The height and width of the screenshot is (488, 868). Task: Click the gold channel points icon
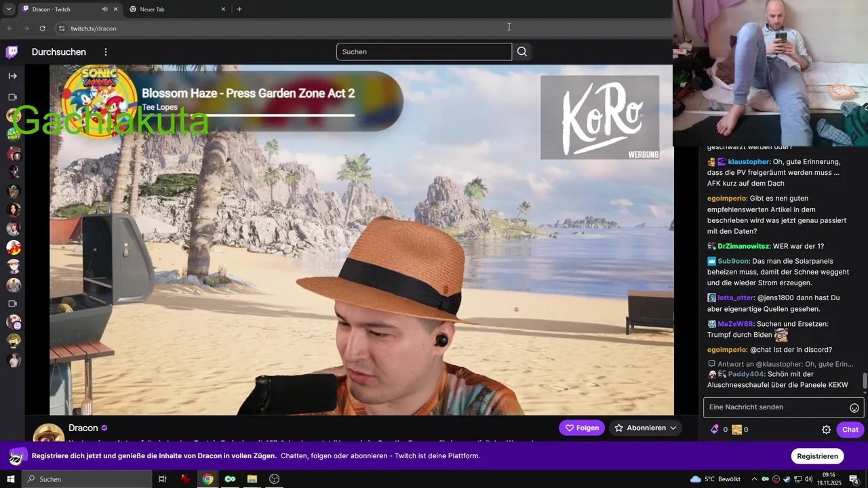(x=736, y=430)
